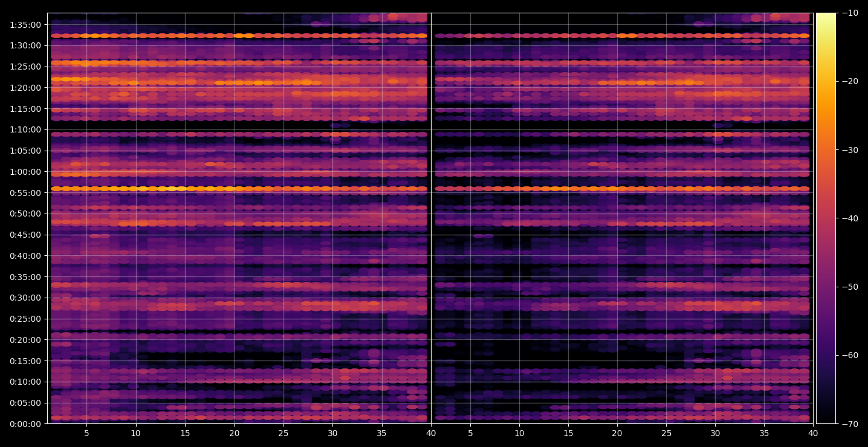Select the −40 colorbar value label

[850, 218]
